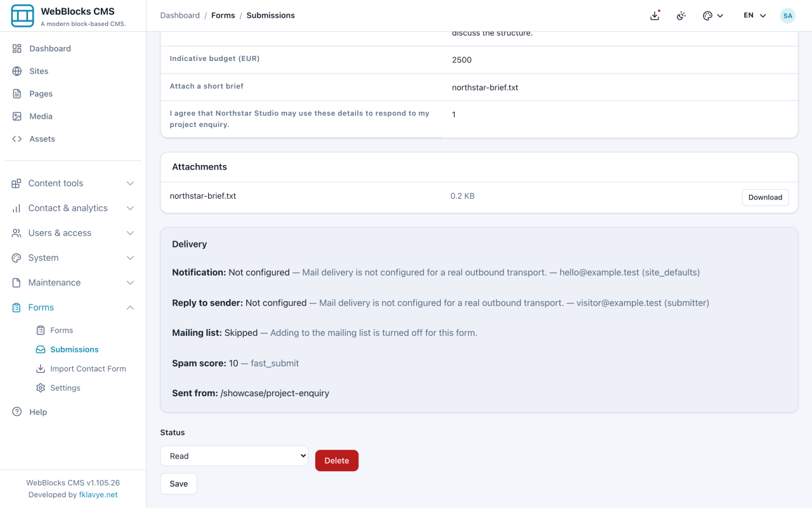Collapse the Forms sidebar section
The width and height of the screenshot is (812, 508).
click(73, 307)
